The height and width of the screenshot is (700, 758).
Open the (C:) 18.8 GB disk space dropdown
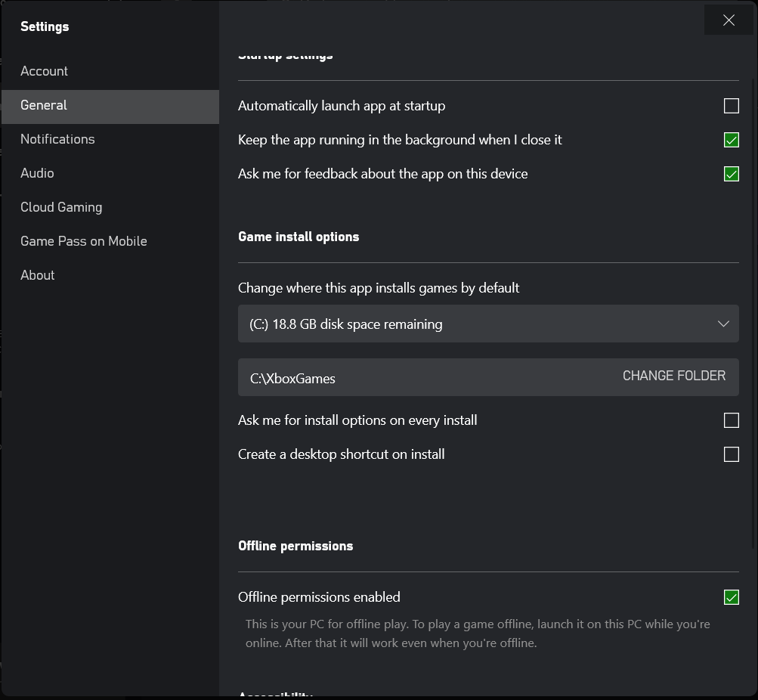488,324
